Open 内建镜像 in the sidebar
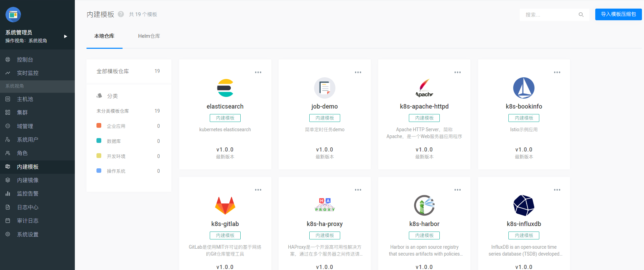Viewport: 644px width, 270px height. point(28,180)
